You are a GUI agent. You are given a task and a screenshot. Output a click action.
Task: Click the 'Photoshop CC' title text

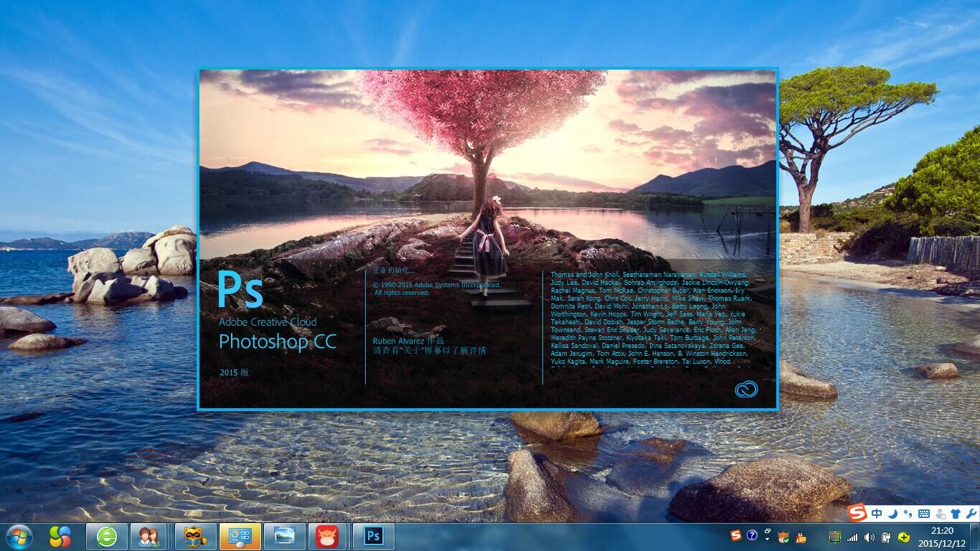click(278, 342)
